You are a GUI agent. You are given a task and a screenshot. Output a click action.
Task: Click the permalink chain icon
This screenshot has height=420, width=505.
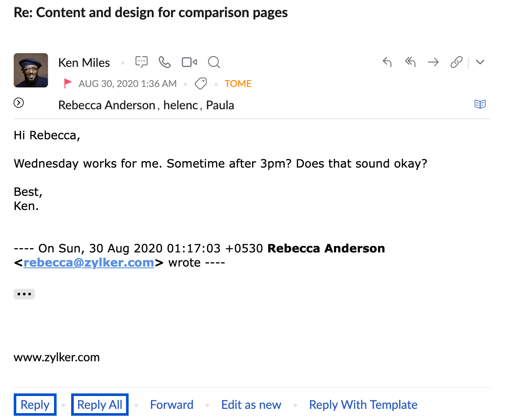tap(456, 62)
